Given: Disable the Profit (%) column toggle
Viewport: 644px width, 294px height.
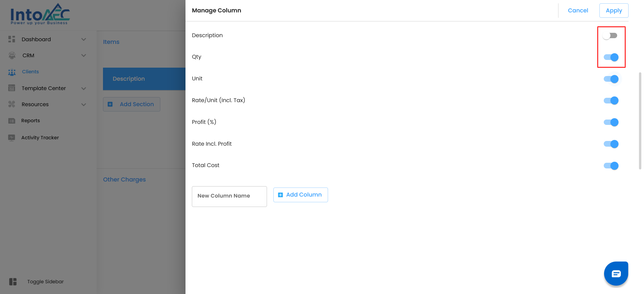Looking at the screenshot, I should pos(611,122).
